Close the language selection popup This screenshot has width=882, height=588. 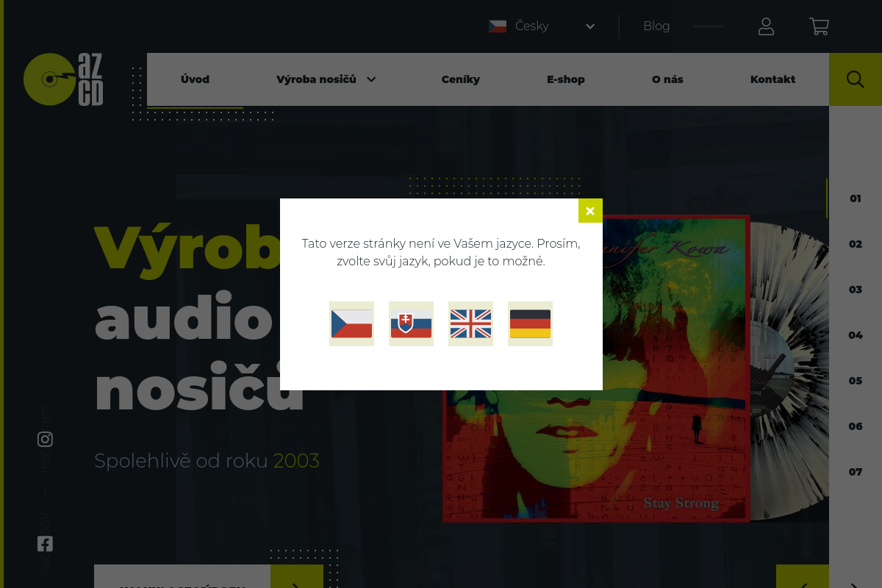coord(590,211)
